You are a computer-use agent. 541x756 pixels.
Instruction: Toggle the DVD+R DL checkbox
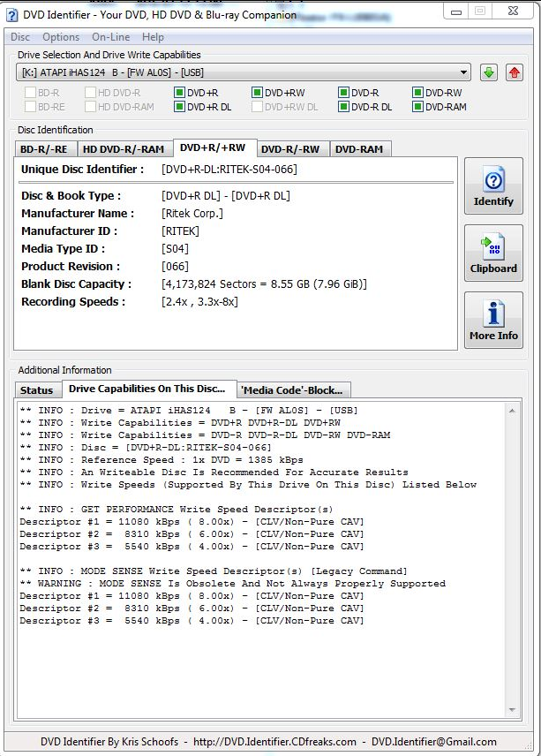coord(179,107)
